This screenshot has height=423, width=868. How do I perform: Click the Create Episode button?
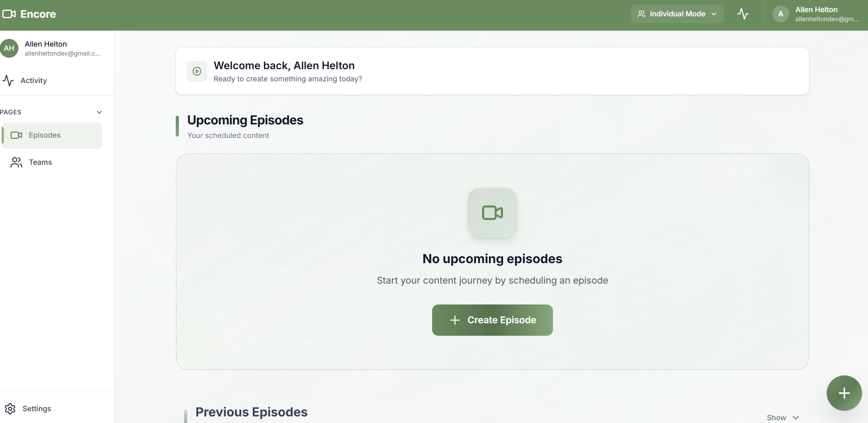[492, 320]
